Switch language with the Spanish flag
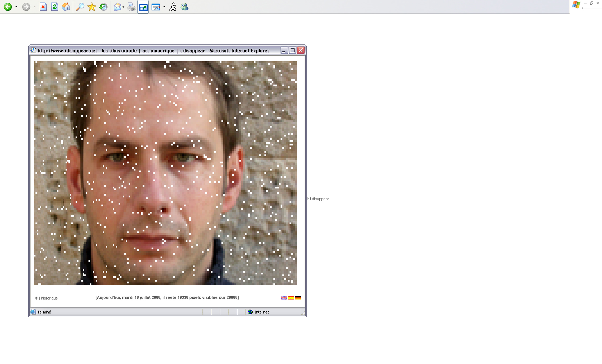 291,298
